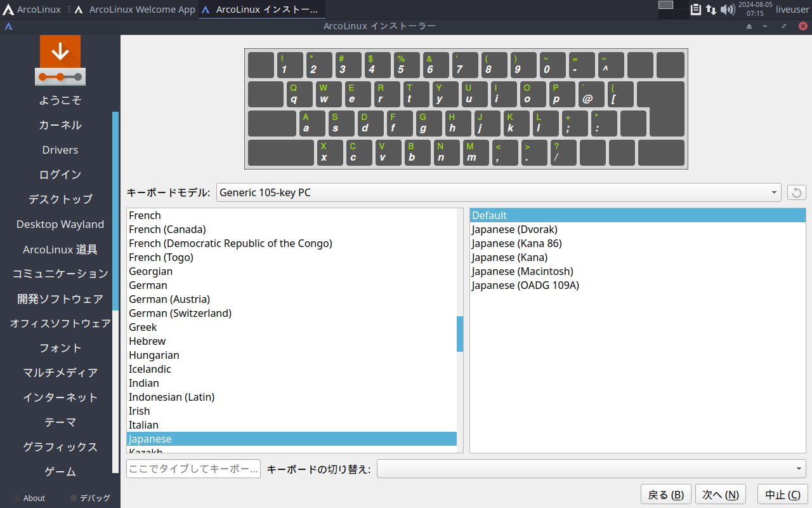Click the コミュニケーション step in the sidebar
The image size is (812, 508).
60,274
